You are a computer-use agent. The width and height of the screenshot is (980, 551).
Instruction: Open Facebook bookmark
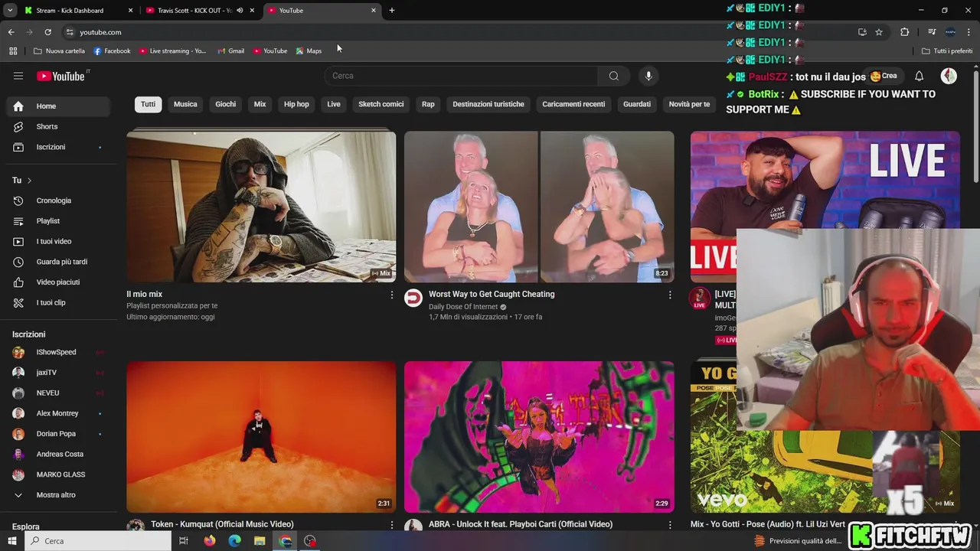click(x=112, y=51)
